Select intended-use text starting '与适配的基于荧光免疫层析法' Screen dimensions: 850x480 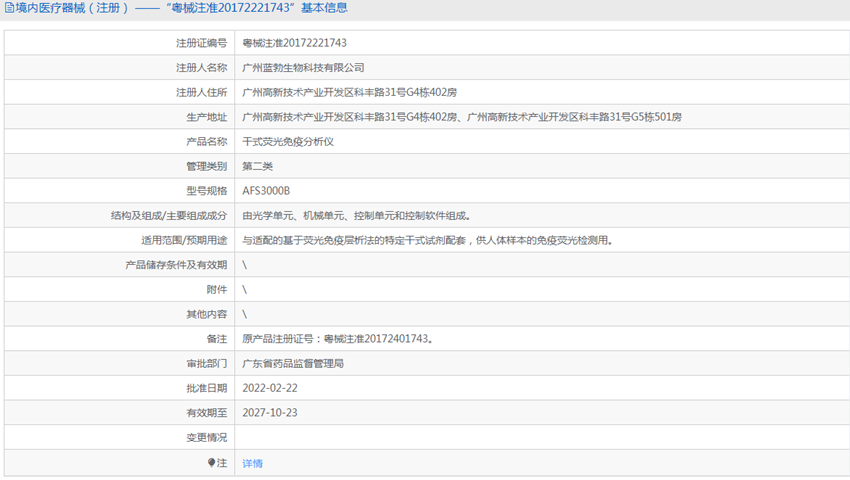tap(427, 240)
